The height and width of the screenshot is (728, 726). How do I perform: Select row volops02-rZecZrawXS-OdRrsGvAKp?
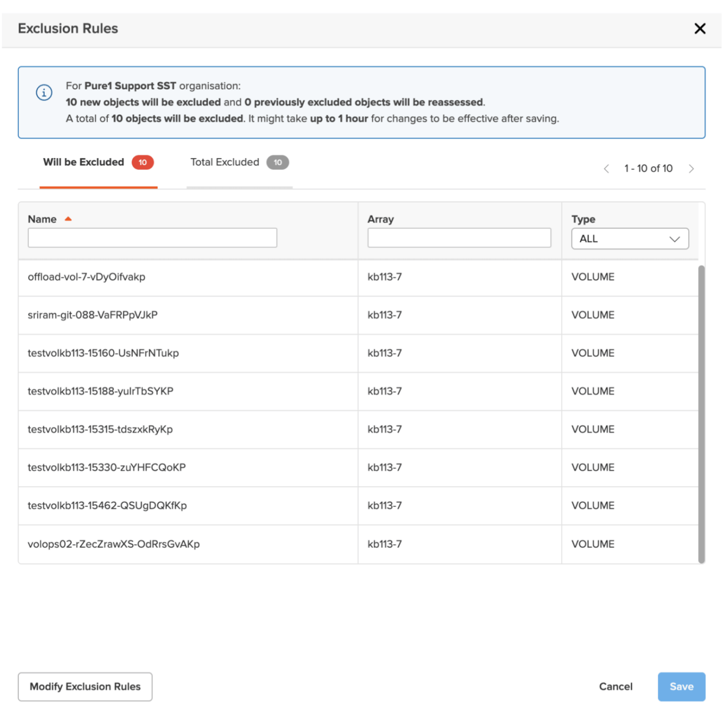click(358, 544)
